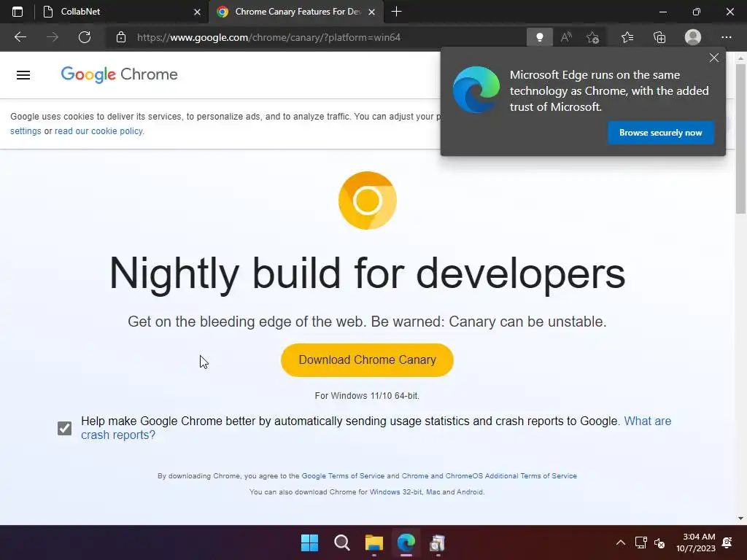The image size is (747, 560).
Task: Open the vertical tabs panel icon
Action: coord(18,12)
